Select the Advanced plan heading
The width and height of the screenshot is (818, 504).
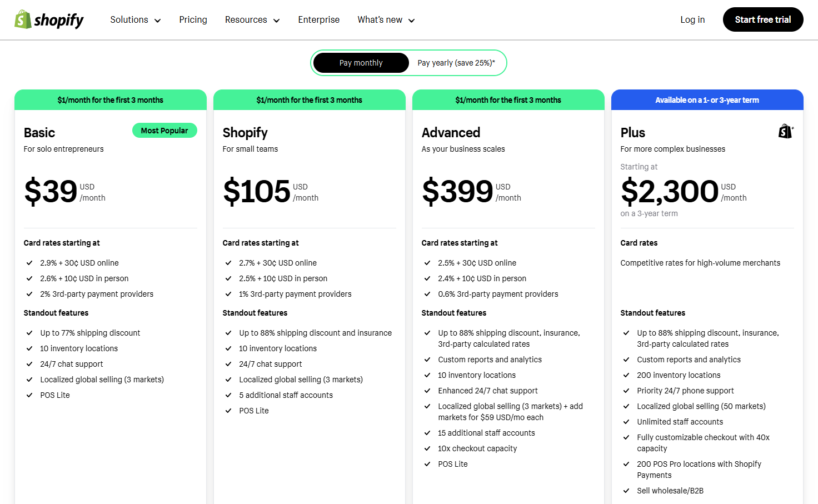tap(451, 133)
